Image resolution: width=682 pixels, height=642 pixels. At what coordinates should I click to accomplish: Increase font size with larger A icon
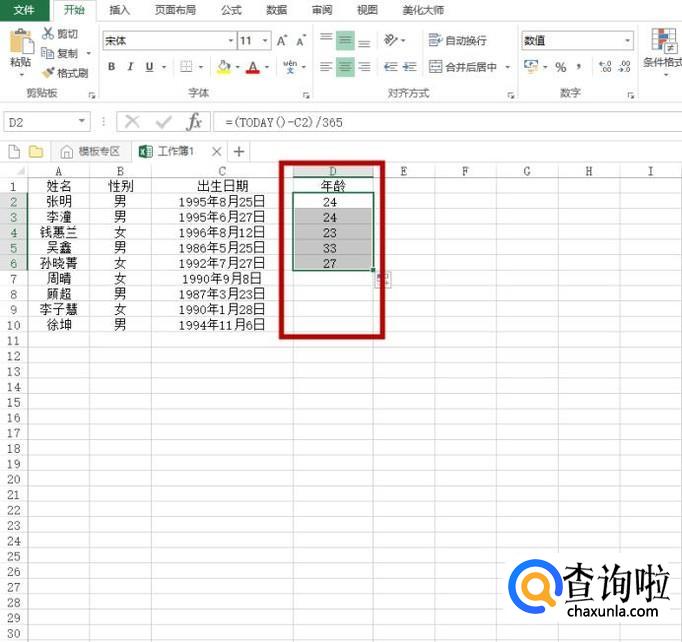click(282, 40)
